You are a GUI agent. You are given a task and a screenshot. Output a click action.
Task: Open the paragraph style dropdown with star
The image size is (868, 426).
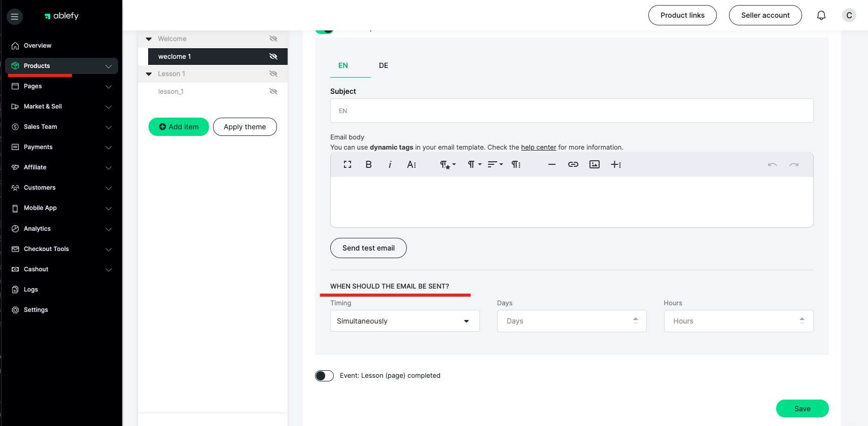click(447, 164)
